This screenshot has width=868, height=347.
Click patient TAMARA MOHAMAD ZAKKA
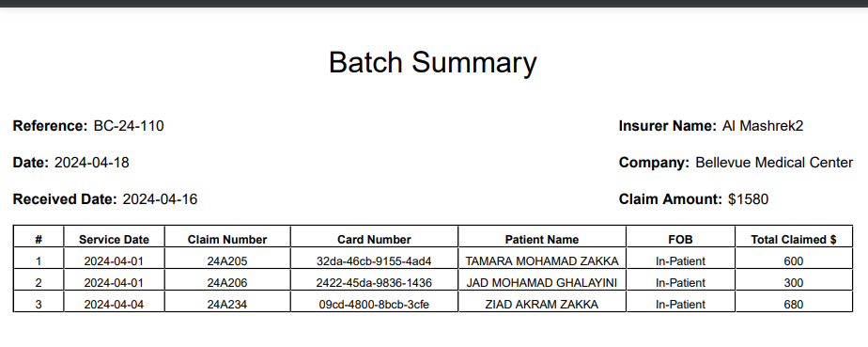[542, 261]
